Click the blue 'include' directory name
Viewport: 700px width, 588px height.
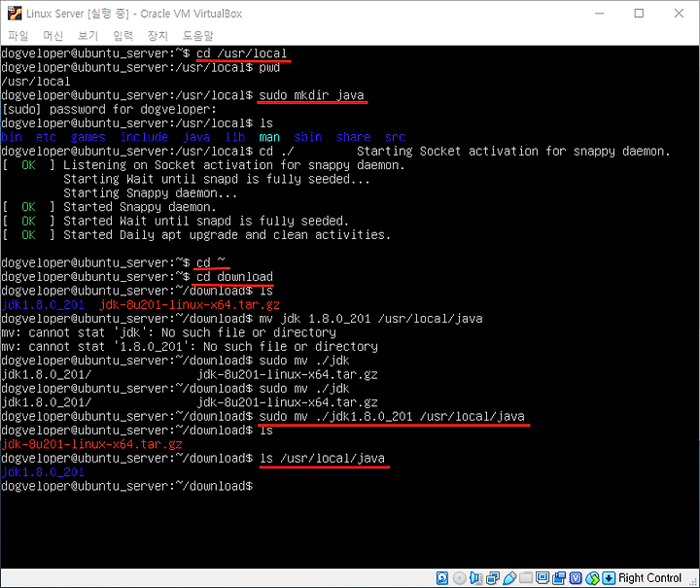coord(144,137)
